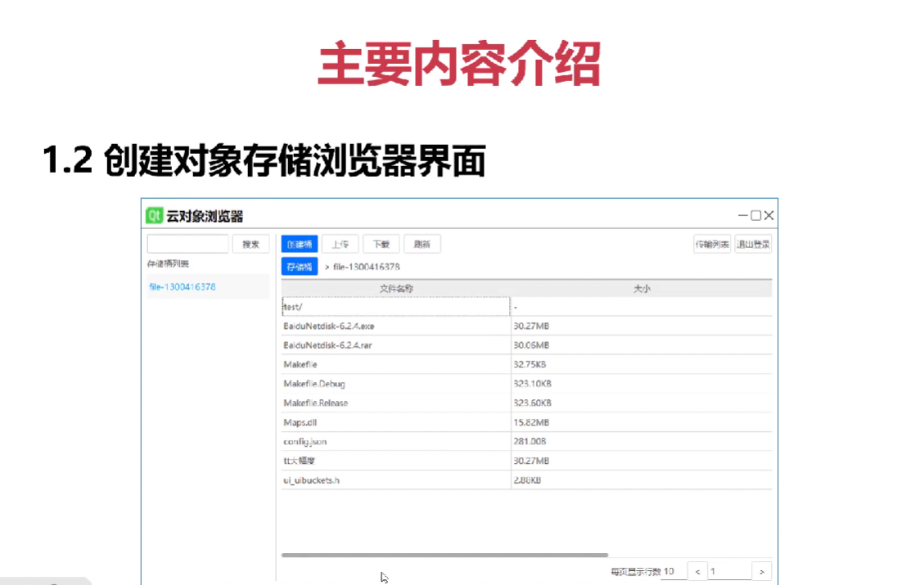
Task: Click the 323.60KB size cell
Action: pos(642,403)
